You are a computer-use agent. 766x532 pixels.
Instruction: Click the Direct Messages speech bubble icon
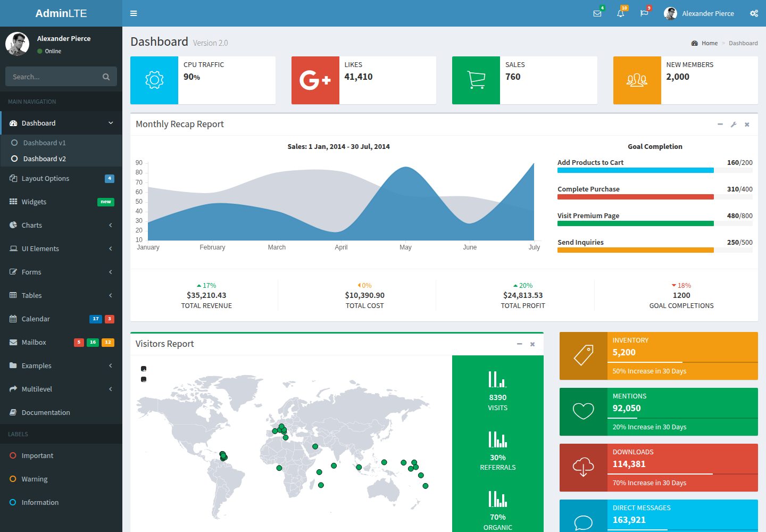tap(584, 523)
